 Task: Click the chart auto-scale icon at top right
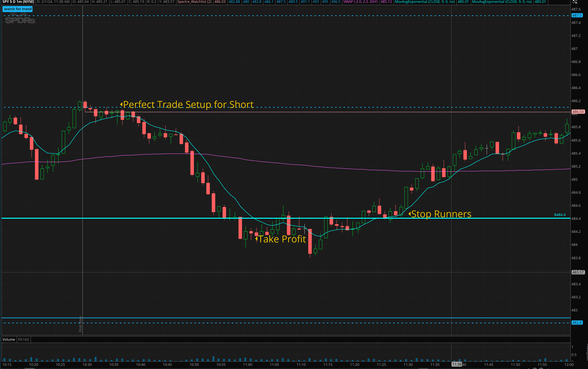[575, 2]
